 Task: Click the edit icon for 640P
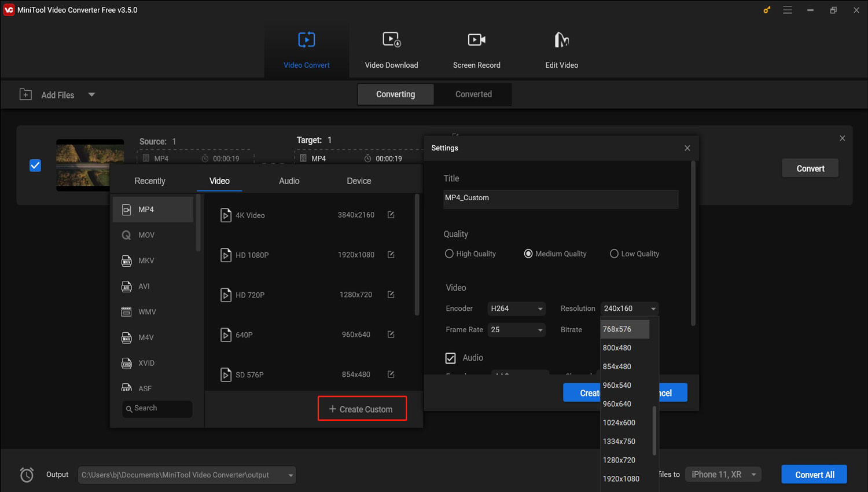pos(391,335)
